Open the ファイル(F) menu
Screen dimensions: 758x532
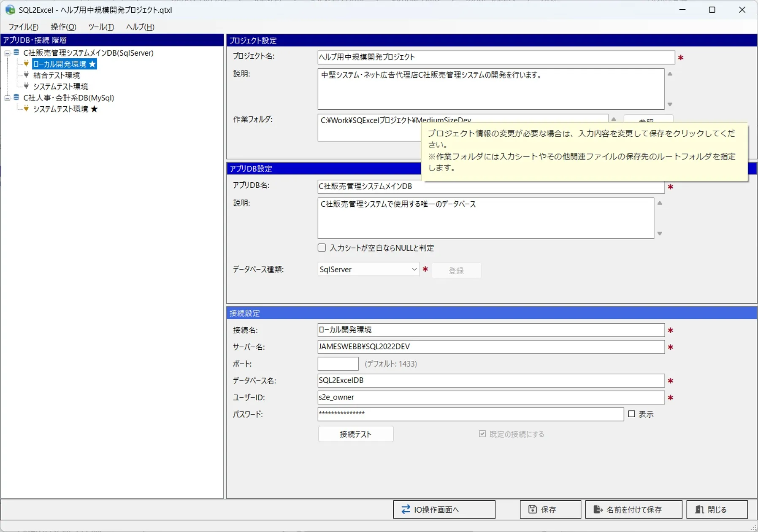[24, 27]
